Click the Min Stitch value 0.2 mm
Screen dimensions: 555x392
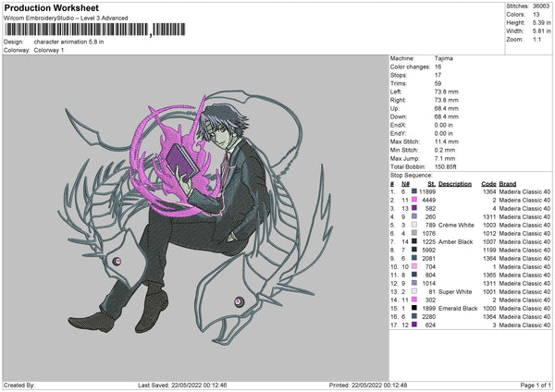[445, 150]
